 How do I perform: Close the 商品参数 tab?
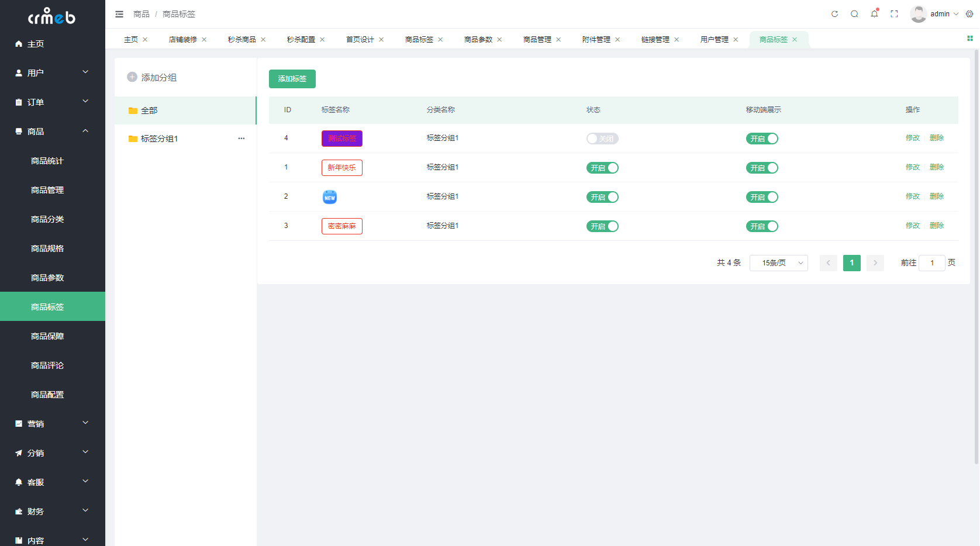pos(499,40)
